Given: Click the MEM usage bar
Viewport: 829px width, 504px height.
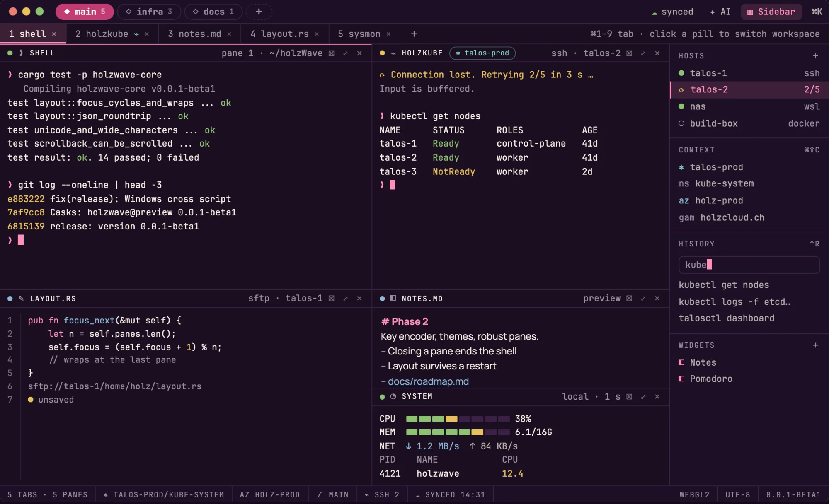Looking at the screenshot, I should pyautogui.click(x=458, y=432).
